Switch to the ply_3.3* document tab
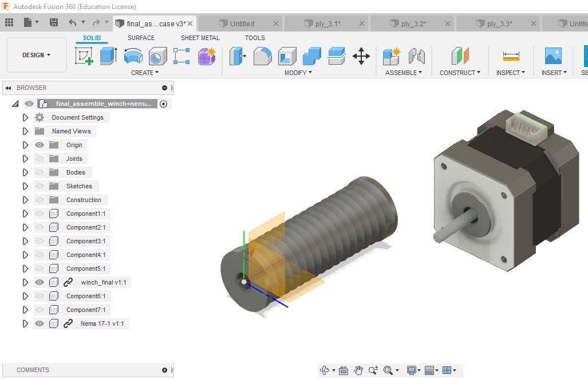588x379 pixels. [498, 23]
